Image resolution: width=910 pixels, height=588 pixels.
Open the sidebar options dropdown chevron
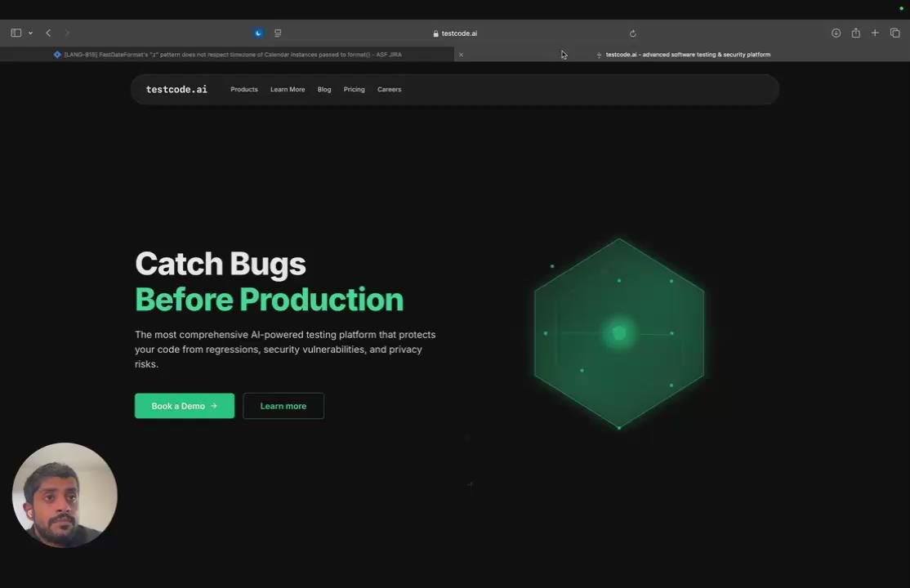pyautogui.click(x=31, y=33)
